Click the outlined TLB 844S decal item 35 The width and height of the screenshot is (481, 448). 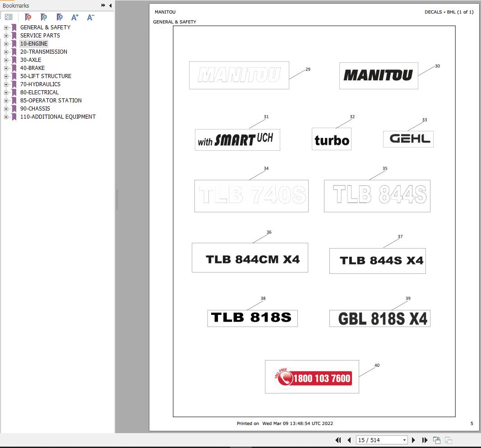click(377, 196)
